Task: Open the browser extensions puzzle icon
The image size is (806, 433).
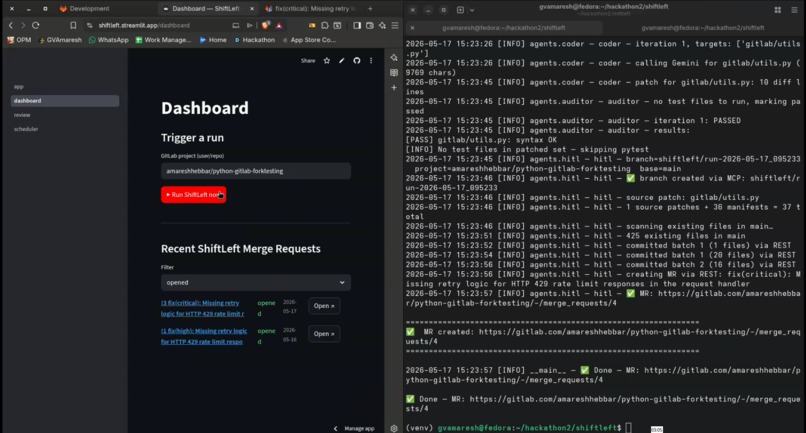Action: click(x=325, y=25)
